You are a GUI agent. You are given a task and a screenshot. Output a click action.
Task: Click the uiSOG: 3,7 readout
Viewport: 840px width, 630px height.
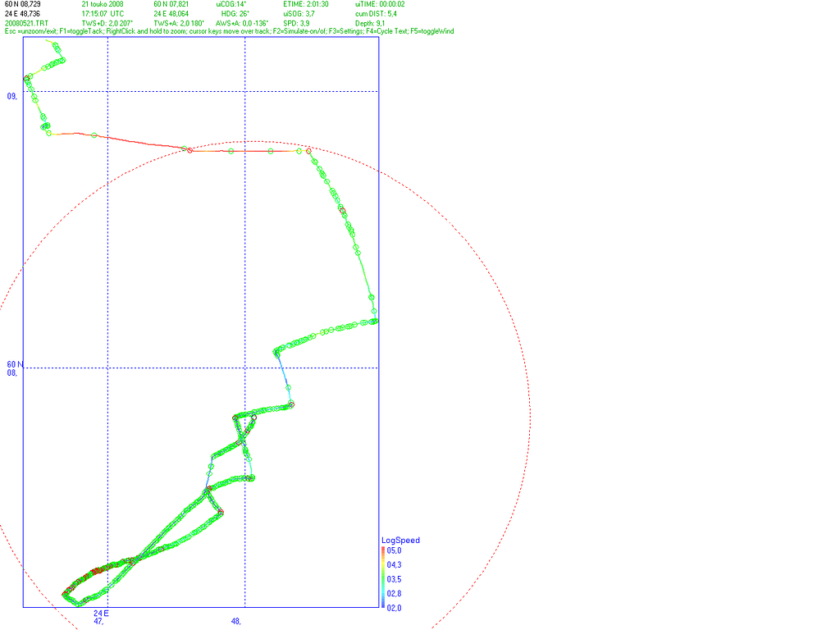click(x=299, y=14)
